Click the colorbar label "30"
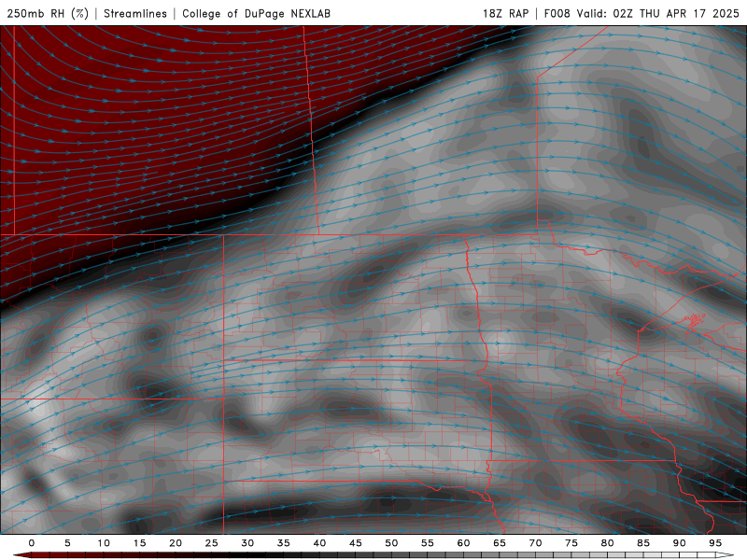 [247, 543]
